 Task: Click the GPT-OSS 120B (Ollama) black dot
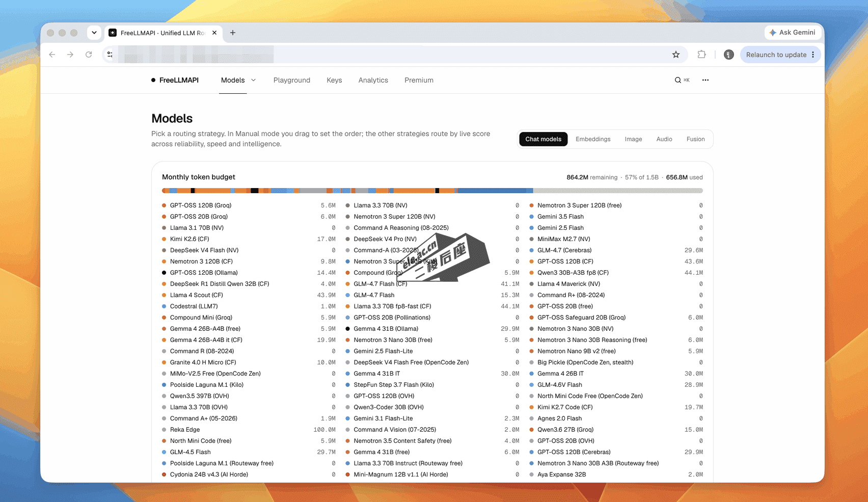[x=164, y=273]
